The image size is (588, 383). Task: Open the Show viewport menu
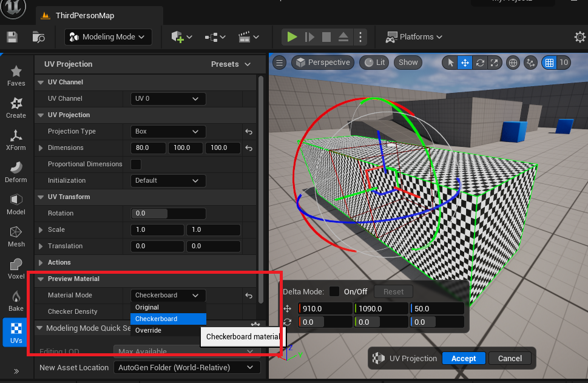pyautogui.click(x=408, y=63)
